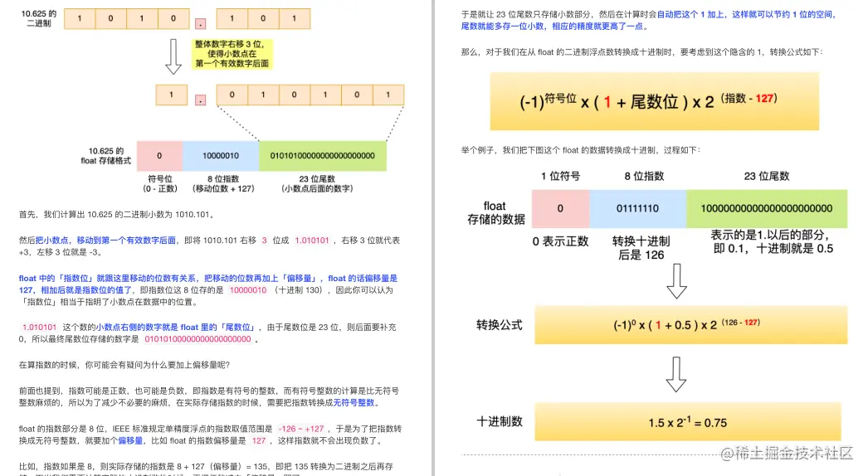Click the formula box "(-1)^0 x (1 + 0.5) x 2"

pos(691,325)
